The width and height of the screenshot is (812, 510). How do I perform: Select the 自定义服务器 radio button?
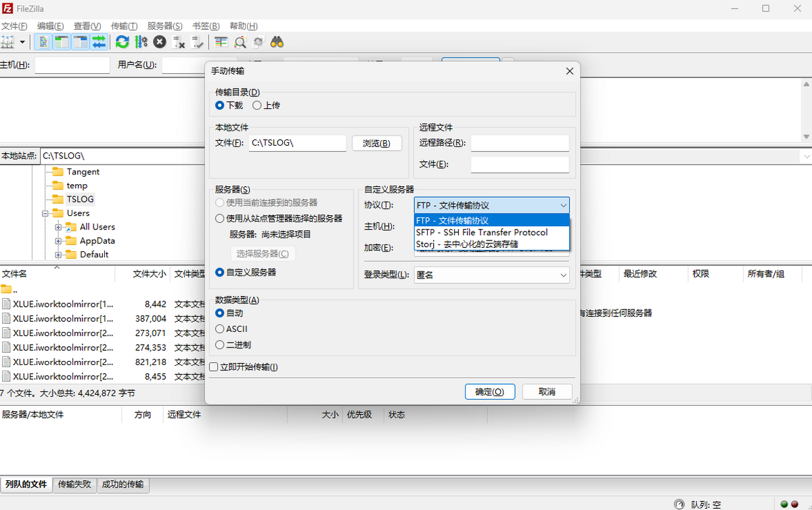click(246, 272)
